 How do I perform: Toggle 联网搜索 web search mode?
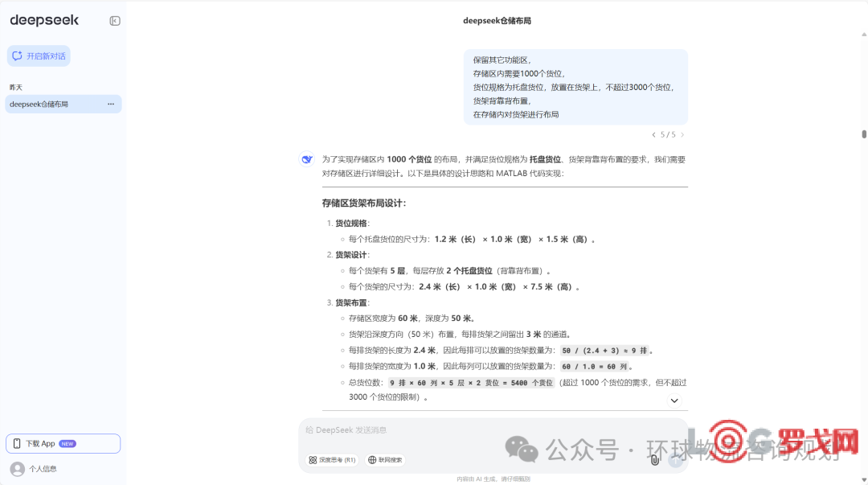385,460
